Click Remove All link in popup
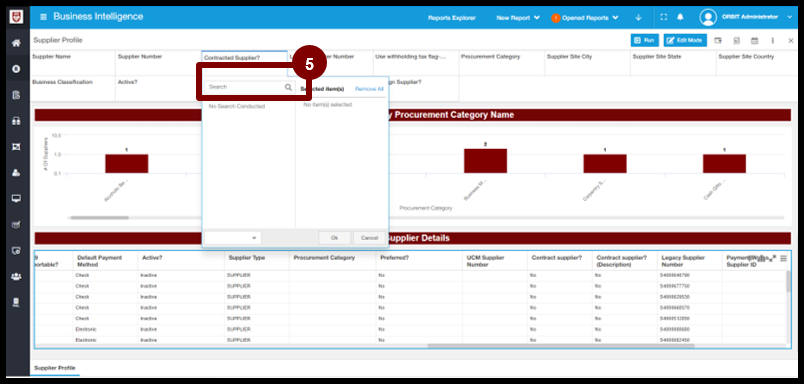The width and height of the screenshot is (804, 384). 369,89
